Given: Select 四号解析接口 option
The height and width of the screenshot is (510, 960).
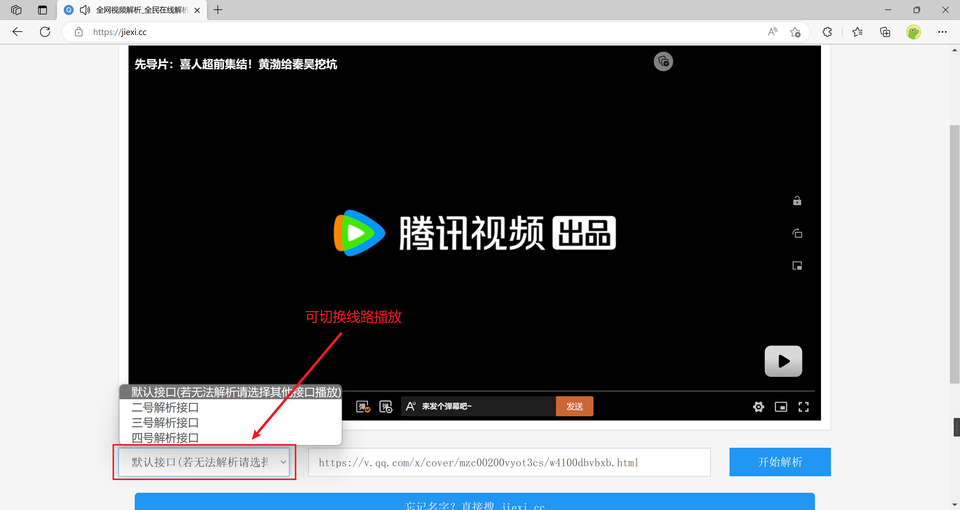Looking at the screenshot, I should (x=230, y=438).
